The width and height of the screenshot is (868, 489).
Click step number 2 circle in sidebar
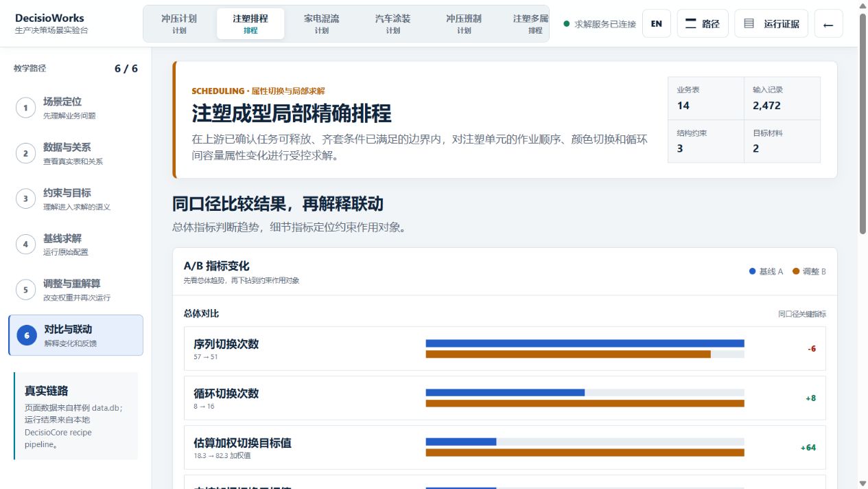25,153
